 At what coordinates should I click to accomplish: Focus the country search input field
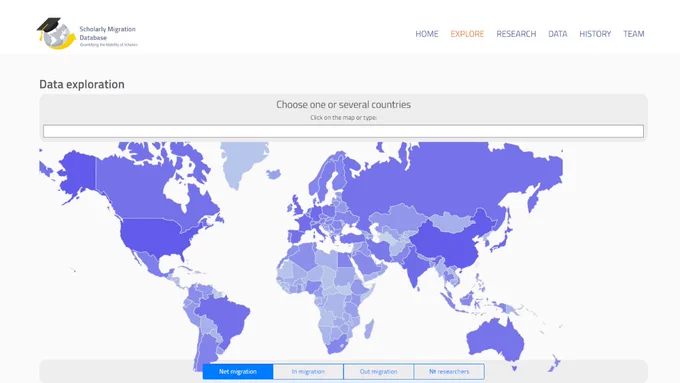pos(343,131)
